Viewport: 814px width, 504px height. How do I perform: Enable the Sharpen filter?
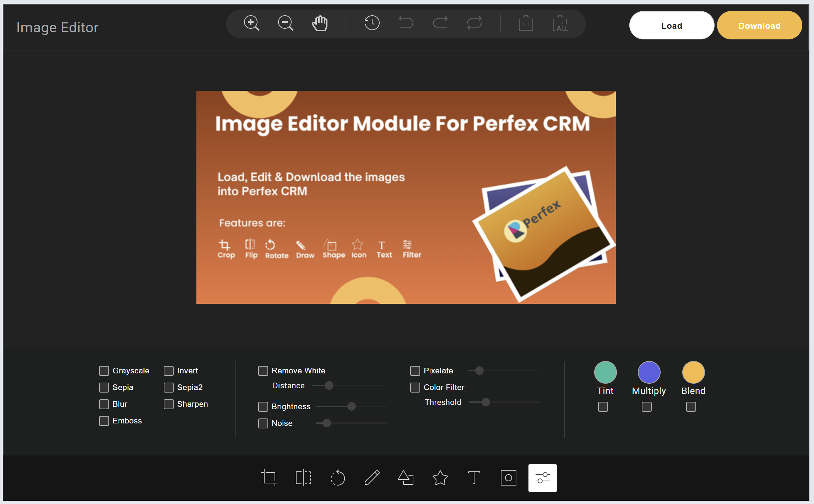pos(169,404)
